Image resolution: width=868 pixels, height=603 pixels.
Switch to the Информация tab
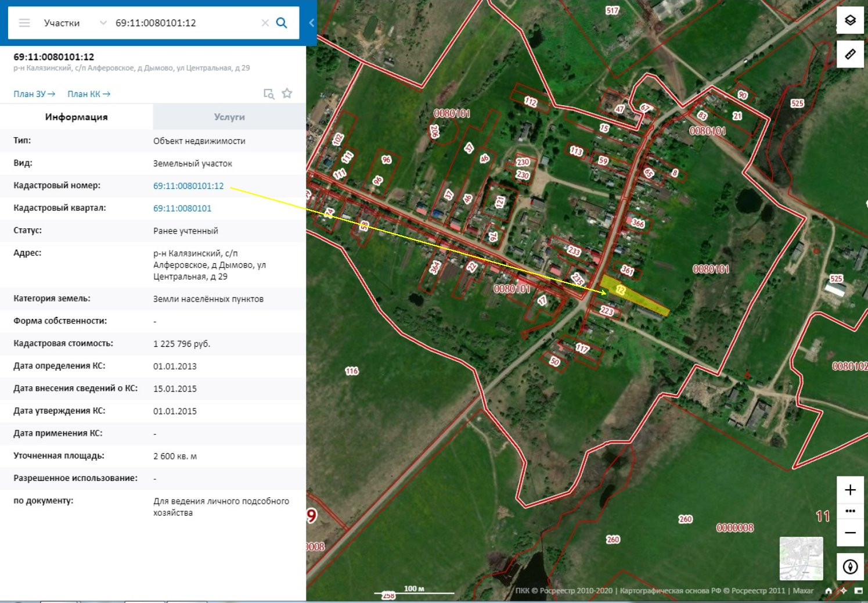[x=76, y=117]
